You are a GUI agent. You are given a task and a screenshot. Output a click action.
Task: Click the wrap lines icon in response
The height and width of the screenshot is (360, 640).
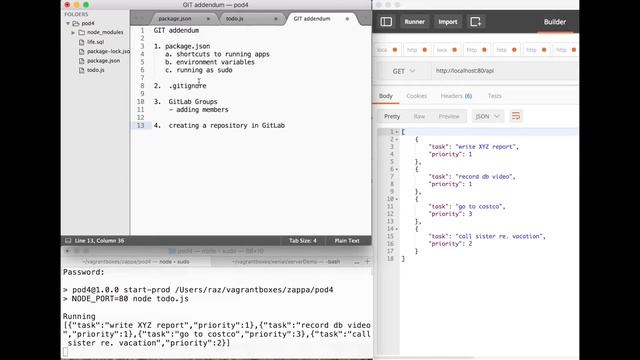pos(516,116)
